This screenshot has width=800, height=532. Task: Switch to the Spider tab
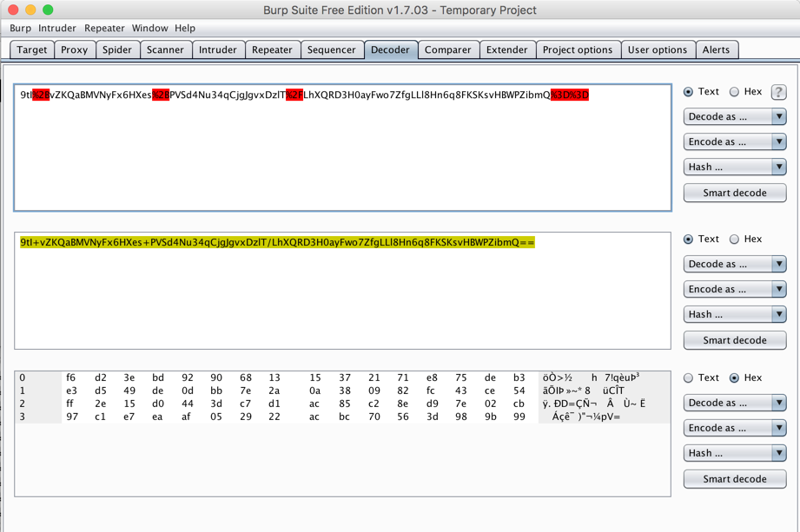tap(117, 49)
